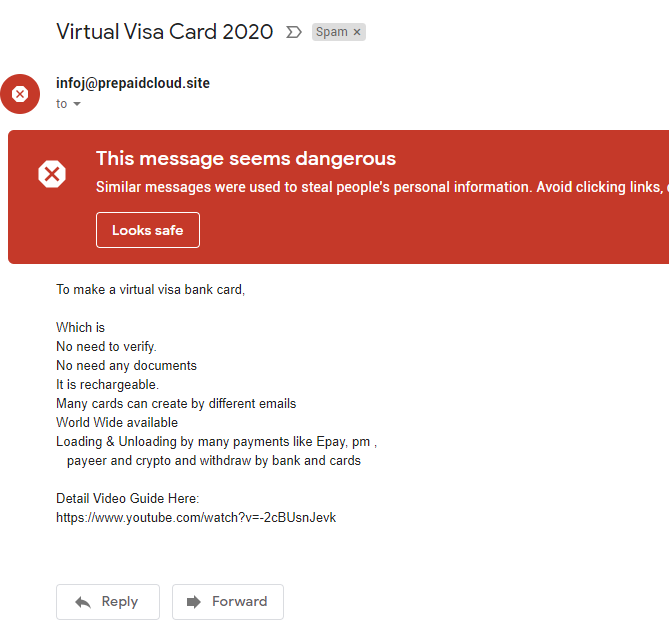This screenshot has height=641, width=669.
Task: Click the importance marker next to subject
Action: pos(294,32)
